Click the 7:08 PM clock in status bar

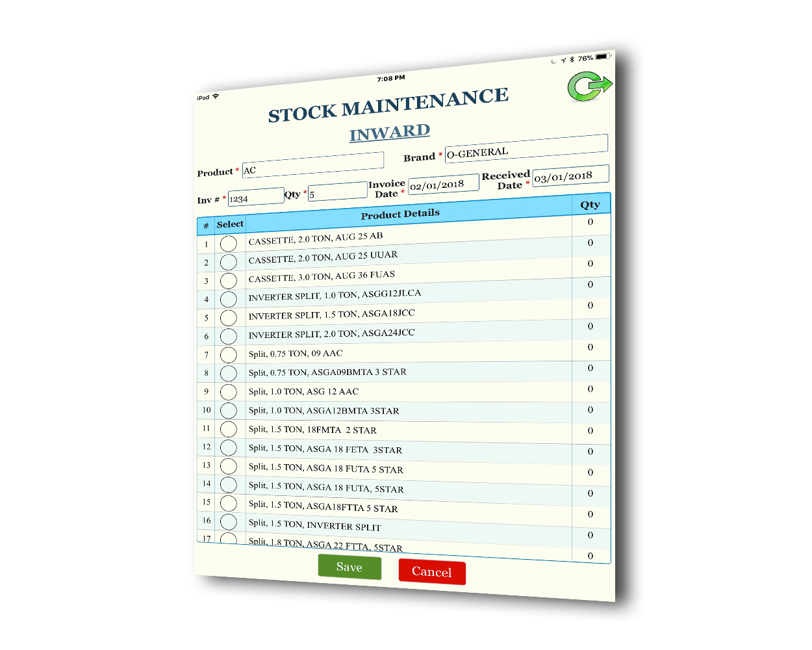pos(391,79)
